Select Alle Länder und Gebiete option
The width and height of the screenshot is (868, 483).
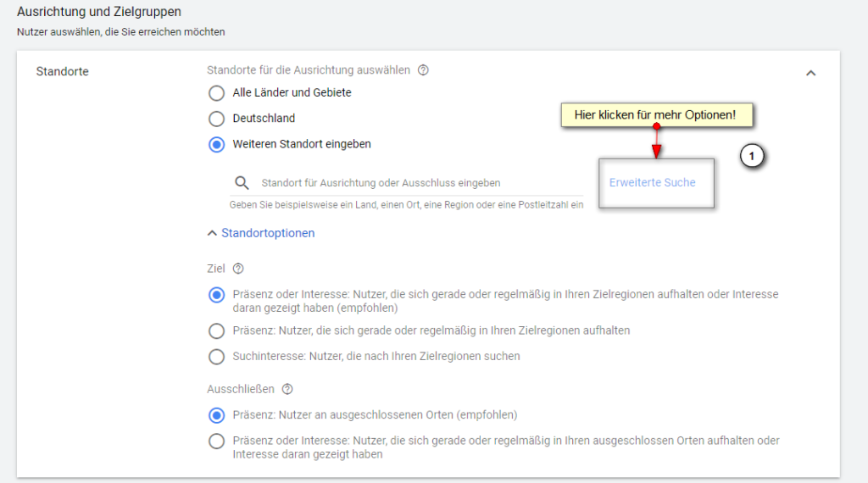[x=217, y=92]
